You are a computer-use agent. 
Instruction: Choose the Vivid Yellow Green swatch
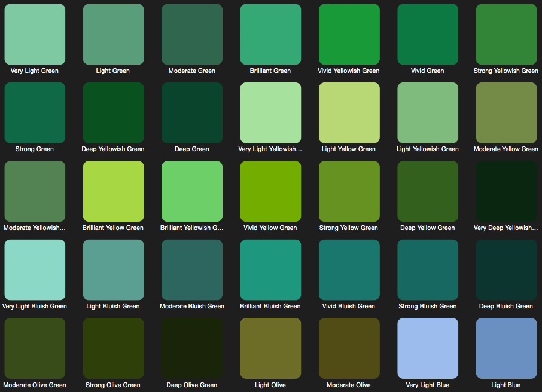tap(270, 191)
